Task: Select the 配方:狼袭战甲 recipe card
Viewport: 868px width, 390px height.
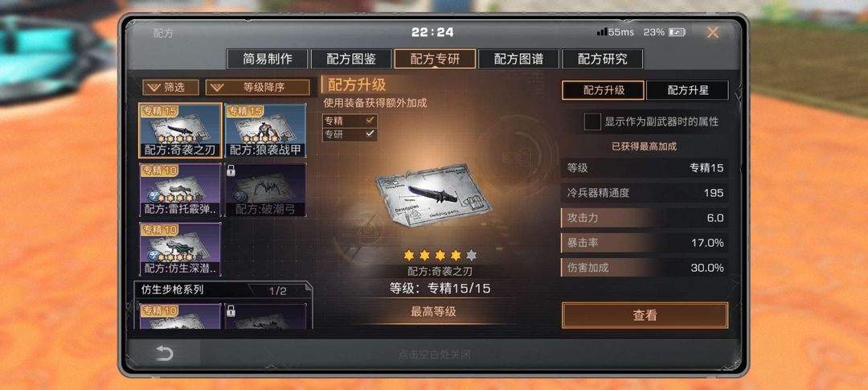Action: click(266, 130)
